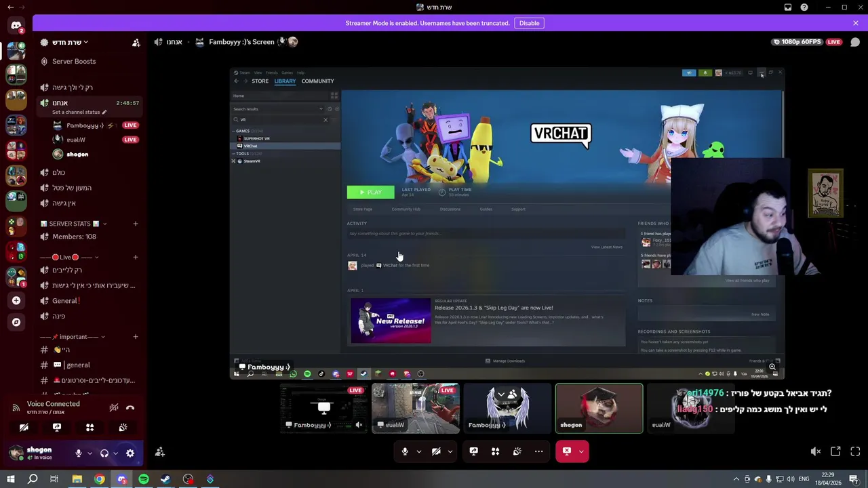
Task: Click Add a Server plus icon
Action: 16,300
